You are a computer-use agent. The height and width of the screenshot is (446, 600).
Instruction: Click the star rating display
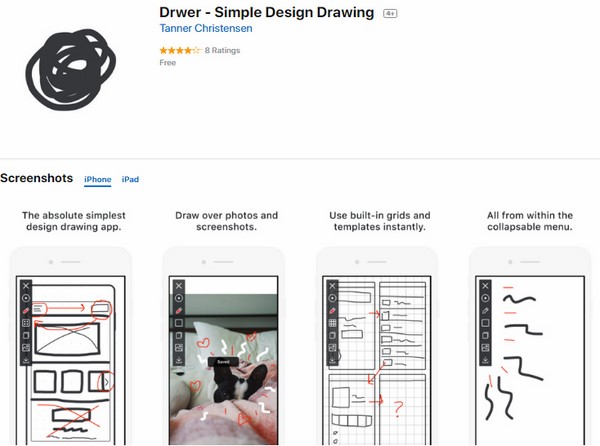[180, 50]
